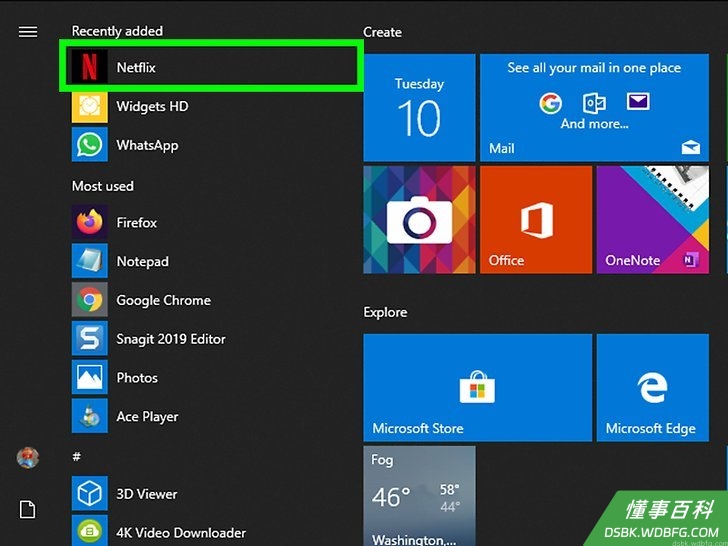Screen dimensions: 728x546
Task: Open WhatsApp via its green icon
Action: [x=90, y=145]
